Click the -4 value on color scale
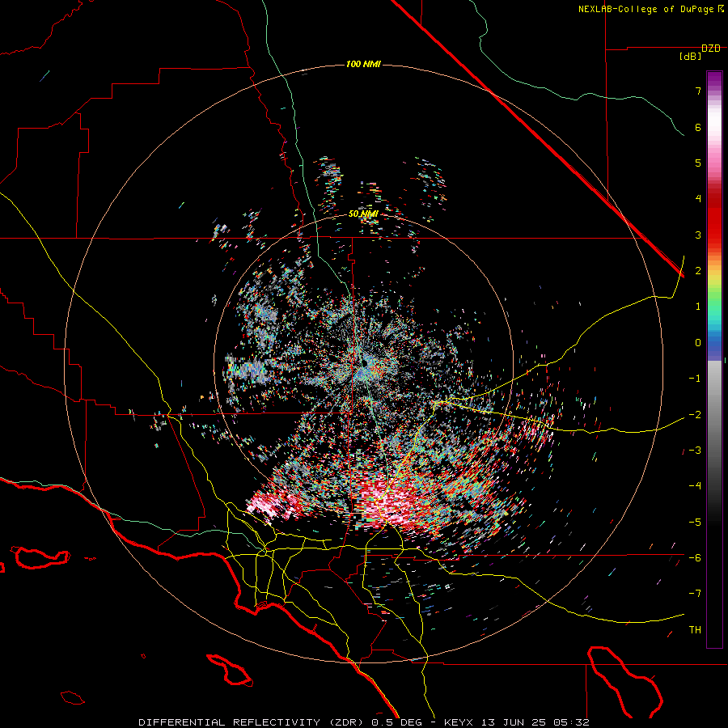This screenshot has height=728, width=728. (695, 486)
